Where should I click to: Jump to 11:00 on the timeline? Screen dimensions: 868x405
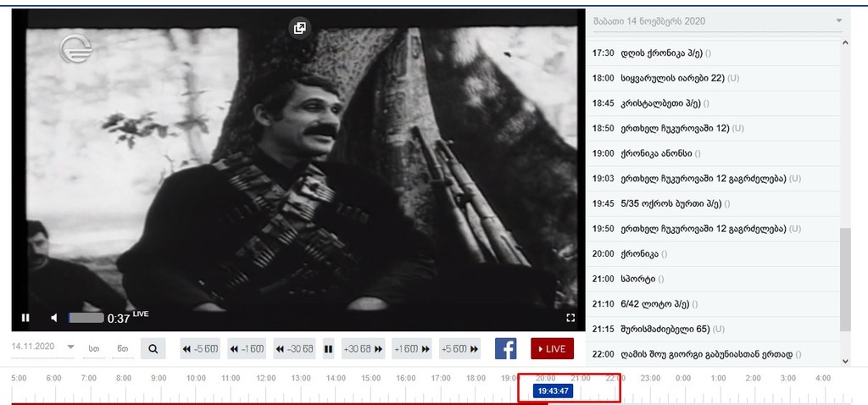[231, 378]
